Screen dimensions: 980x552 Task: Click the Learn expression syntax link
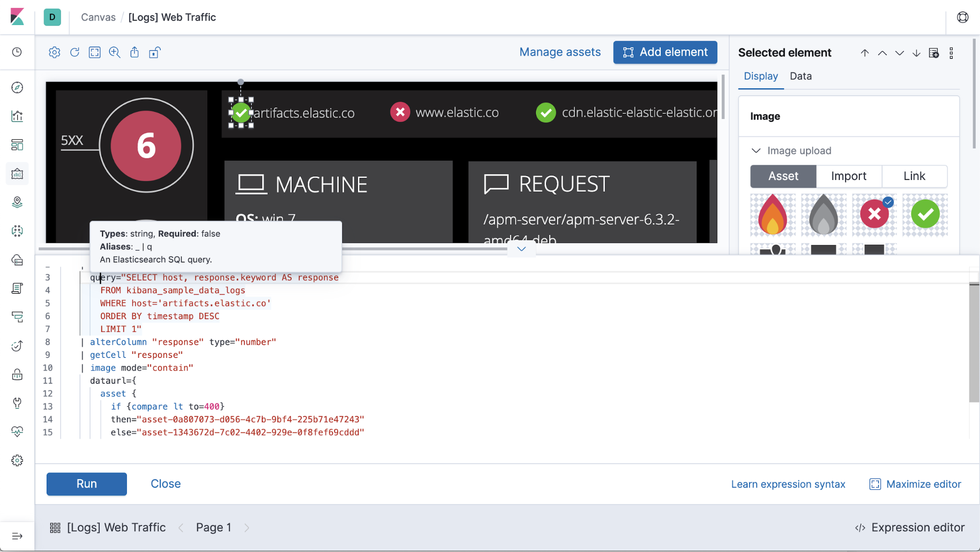point(789,483)
